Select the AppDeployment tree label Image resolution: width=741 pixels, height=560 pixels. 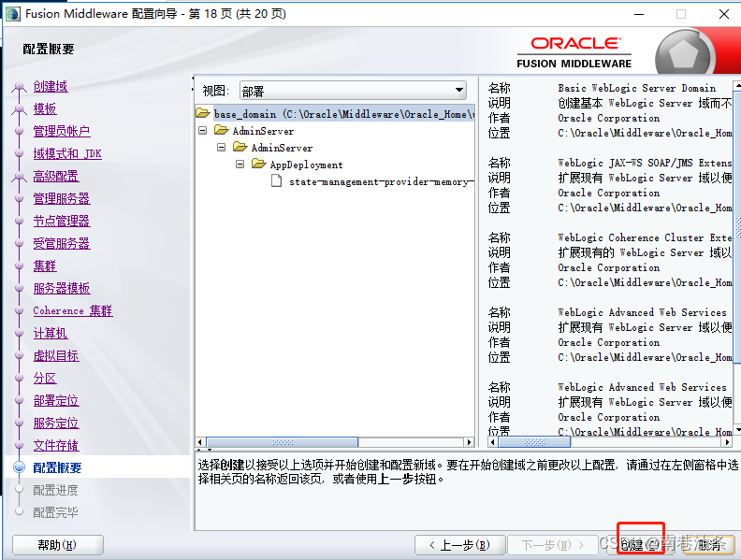click(x=306, y=165)
